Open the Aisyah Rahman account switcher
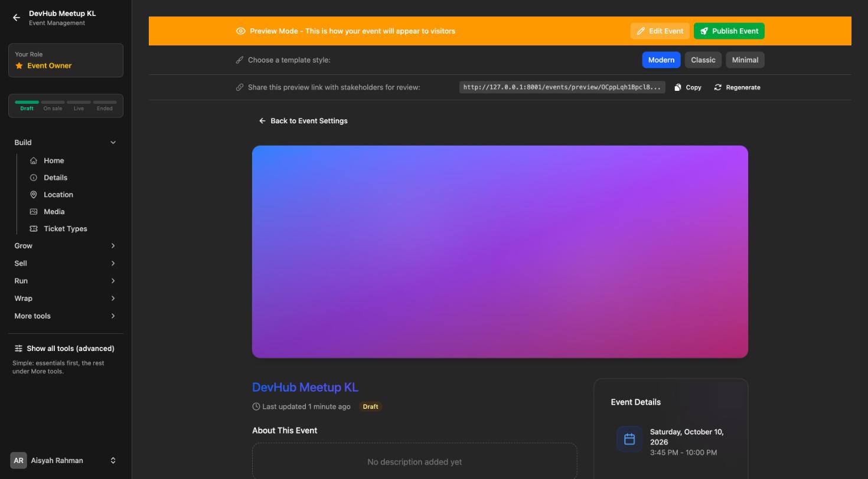 [x=66, y=461]
